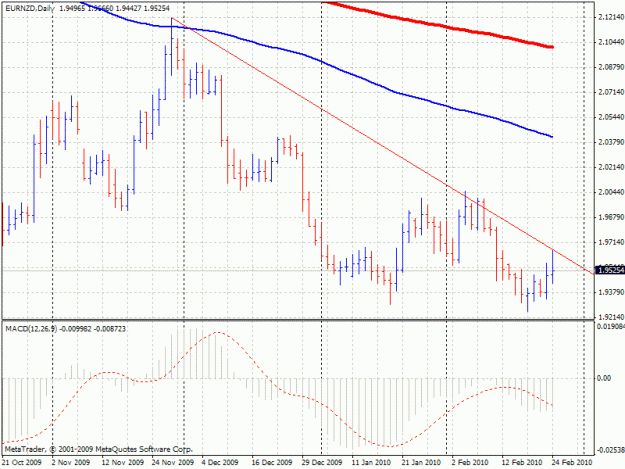Click the 2 Feb 2010 date label
The height and width of the screenshot is (469, 625).
470,462
